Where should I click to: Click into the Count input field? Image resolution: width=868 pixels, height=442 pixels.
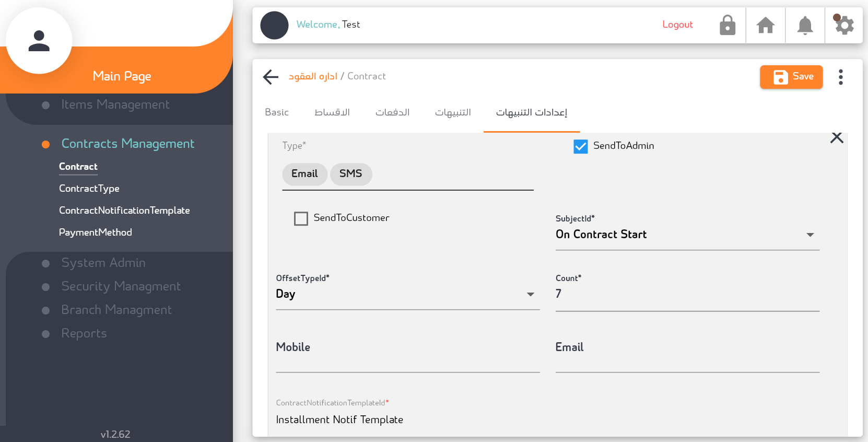(x=687, y=294)
